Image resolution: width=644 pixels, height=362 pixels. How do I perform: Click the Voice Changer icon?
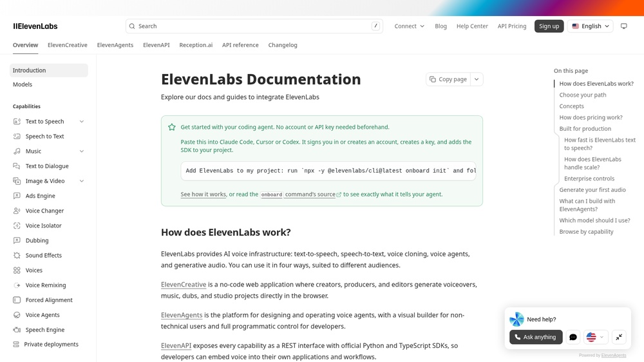click(17, 211)
